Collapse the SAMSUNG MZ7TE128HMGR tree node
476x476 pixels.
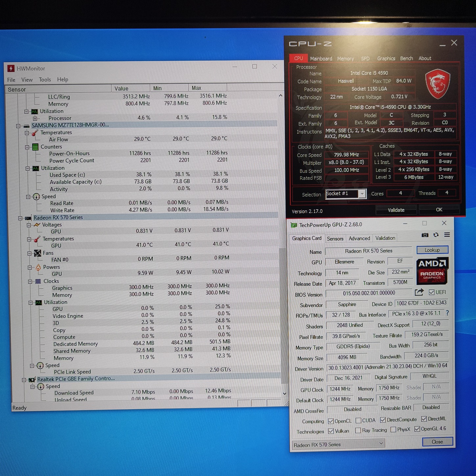(x=18, y=126)
